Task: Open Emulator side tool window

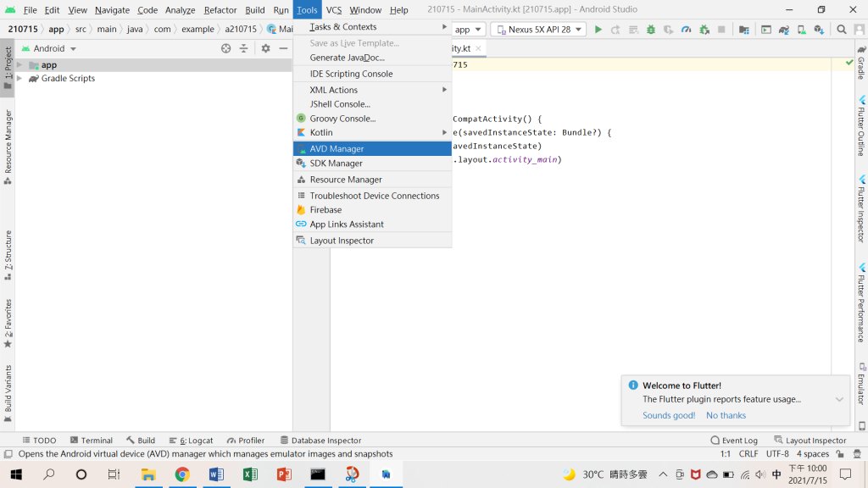Action: click(861, 385)
